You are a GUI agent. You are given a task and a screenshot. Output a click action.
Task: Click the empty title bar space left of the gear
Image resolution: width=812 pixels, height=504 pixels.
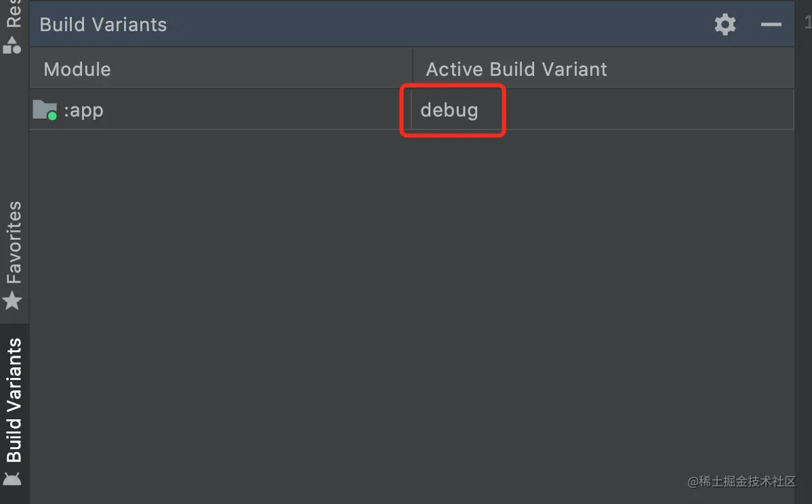tap(441, 25)
